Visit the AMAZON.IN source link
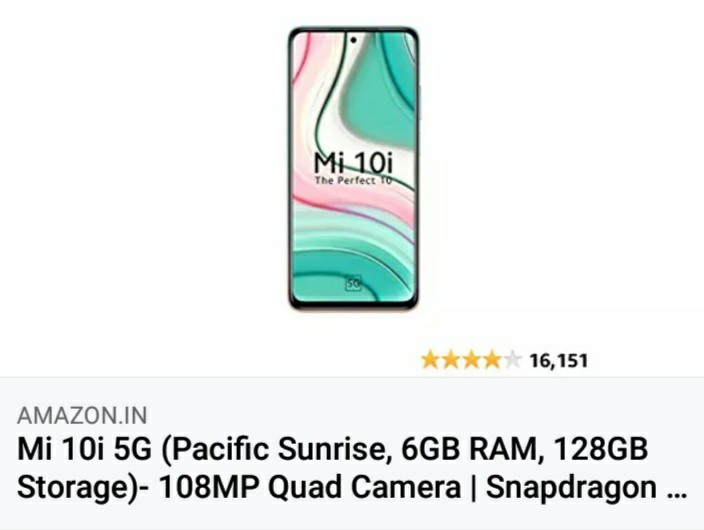The image size is (704, 530). [x=82, y=415]
